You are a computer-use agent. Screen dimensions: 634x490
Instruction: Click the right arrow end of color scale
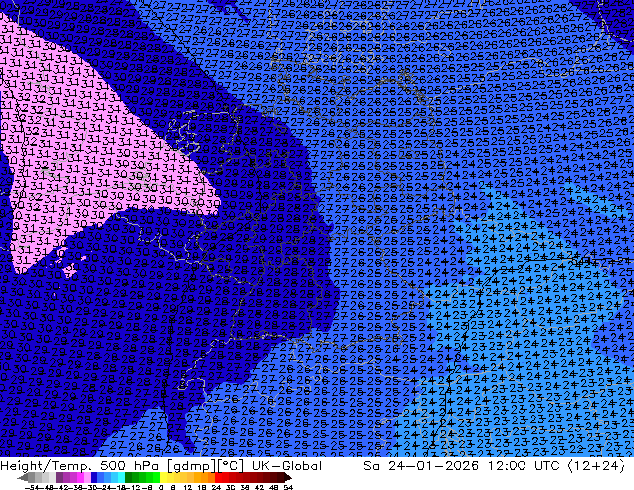tap(288, 478)
